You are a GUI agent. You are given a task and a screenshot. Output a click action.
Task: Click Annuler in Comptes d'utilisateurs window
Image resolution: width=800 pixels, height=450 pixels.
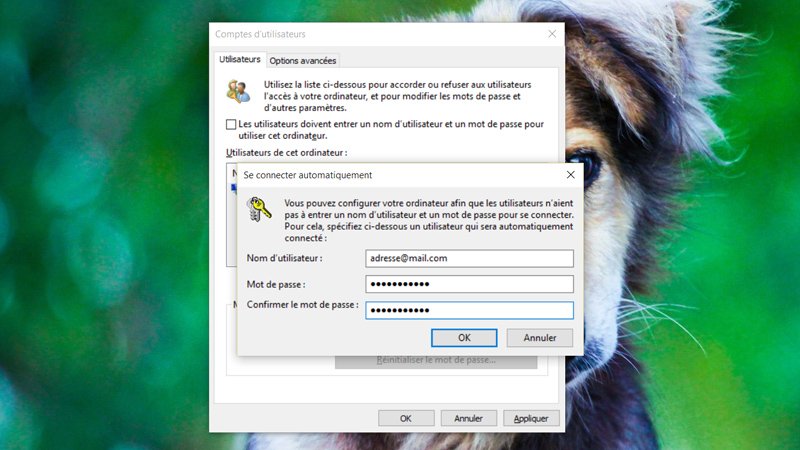coord(468,418)
